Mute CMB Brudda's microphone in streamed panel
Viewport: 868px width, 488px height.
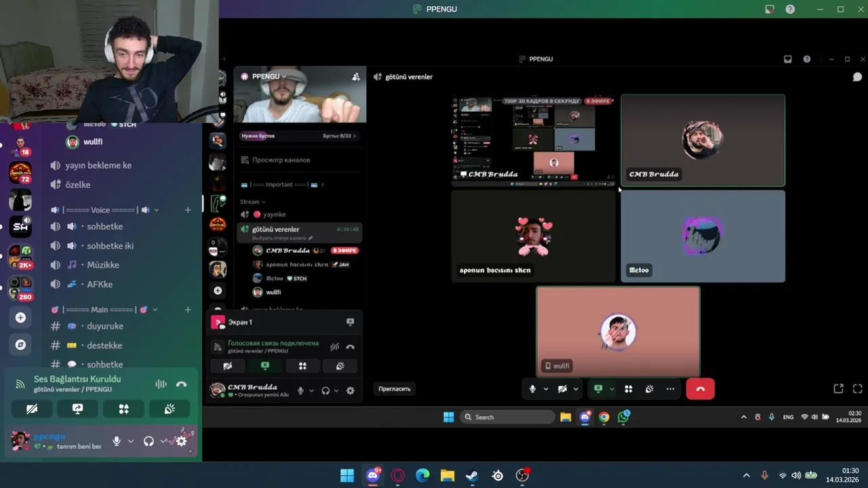click(x=300, y=390)
